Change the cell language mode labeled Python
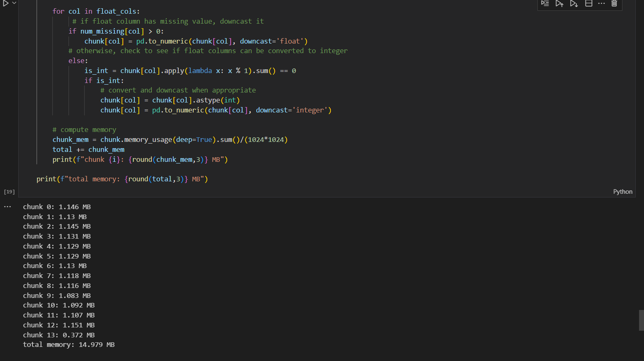 click(622, 192)
